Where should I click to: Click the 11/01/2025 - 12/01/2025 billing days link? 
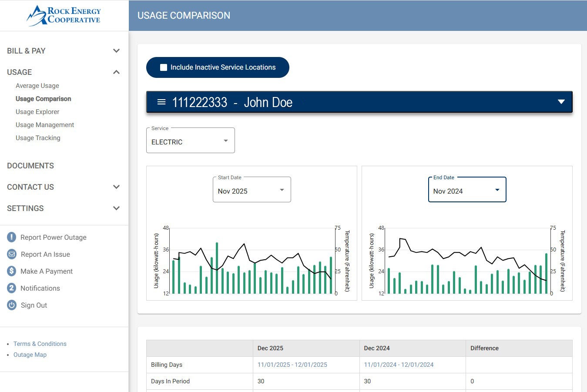point(292,365)
